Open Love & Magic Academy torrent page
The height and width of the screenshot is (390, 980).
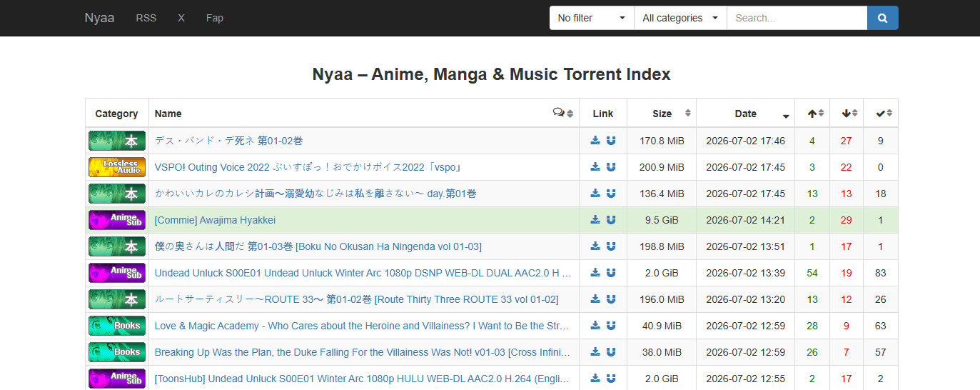(x=363, y=326)
